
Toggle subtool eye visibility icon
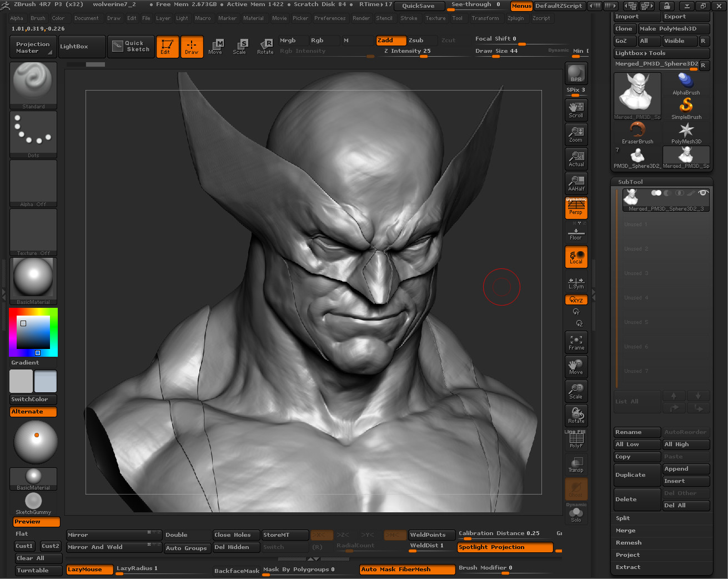coord(703,193)
